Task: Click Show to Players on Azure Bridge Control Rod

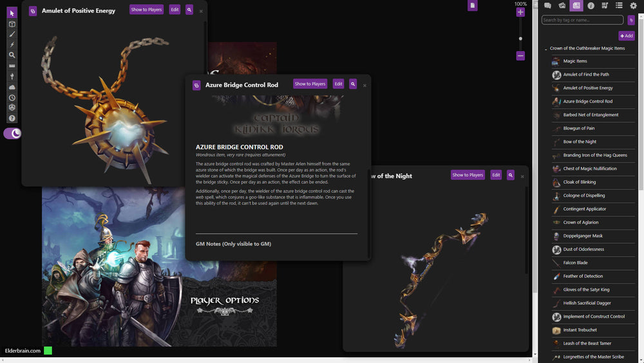Action: (x=310, y=84)
